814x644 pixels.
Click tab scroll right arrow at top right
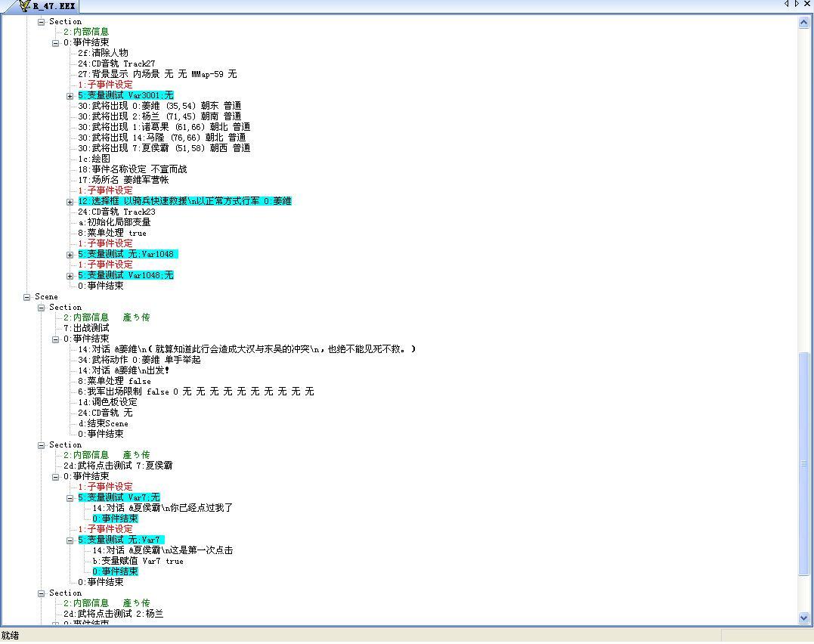coord(797,4)
